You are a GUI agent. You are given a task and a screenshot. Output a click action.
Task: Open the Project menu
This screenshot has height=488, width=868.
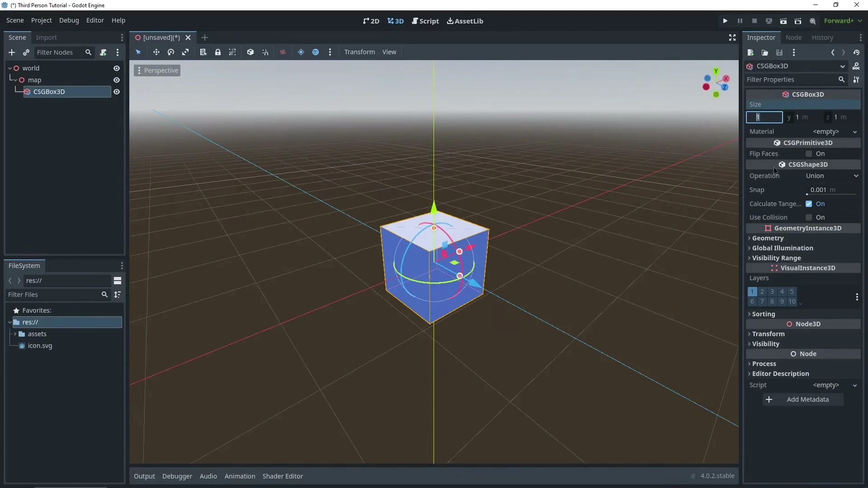(x=41, y=20)
